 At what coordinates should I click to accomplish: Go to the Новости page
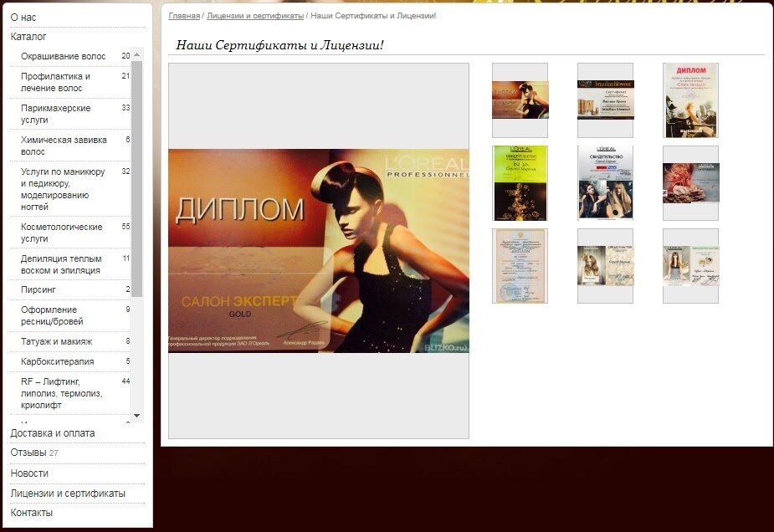click(29, 473)
